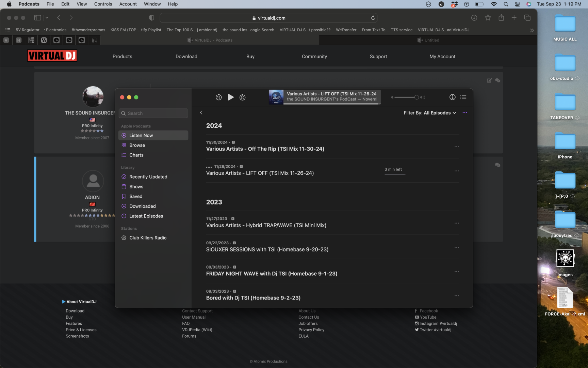Image resolution: width=588 pixels, height=368 pixels.
Task: Open the episode info icon
Action: [x=452, y=97]
